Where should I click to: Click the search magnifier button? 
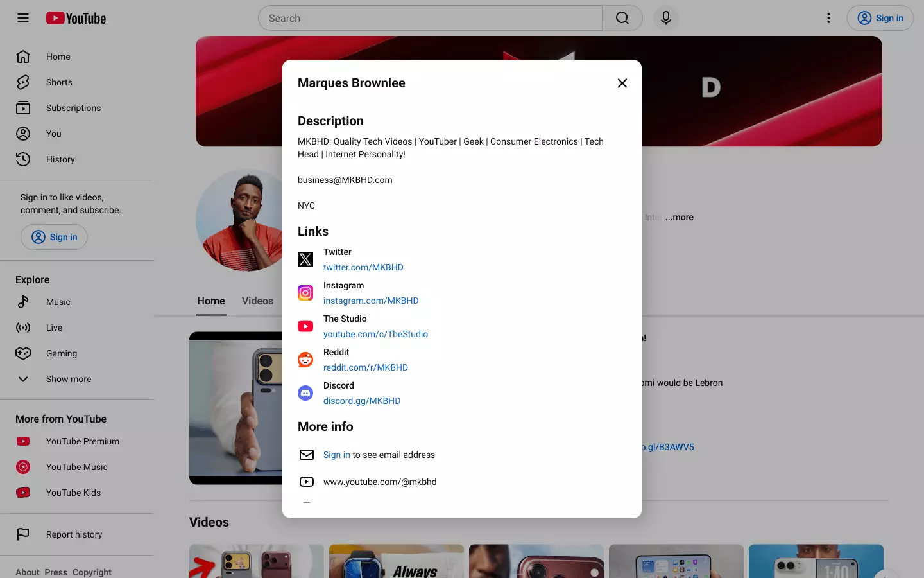pyautogui.click(x=622, y=18)
